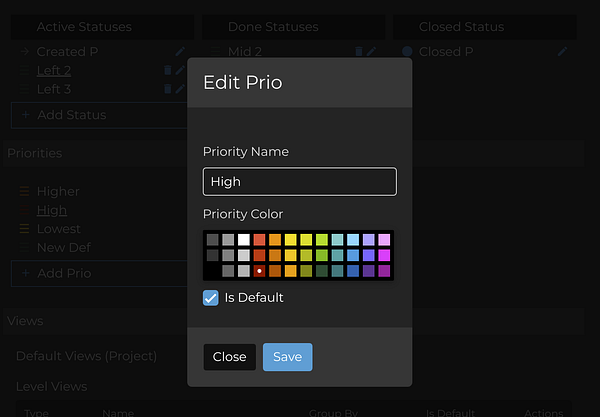Click the edit pencil for Mid 2

click(x=372, y=51)
